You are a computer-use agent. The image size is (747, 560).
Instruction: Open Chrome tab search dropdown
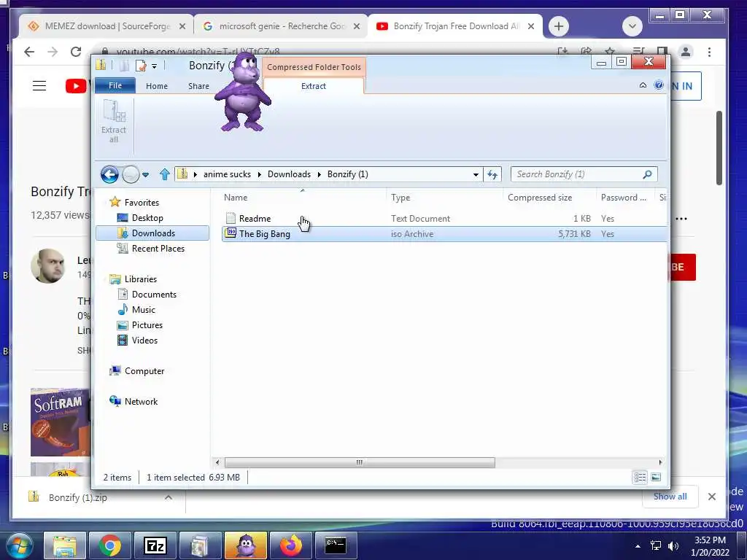point(632,26)
